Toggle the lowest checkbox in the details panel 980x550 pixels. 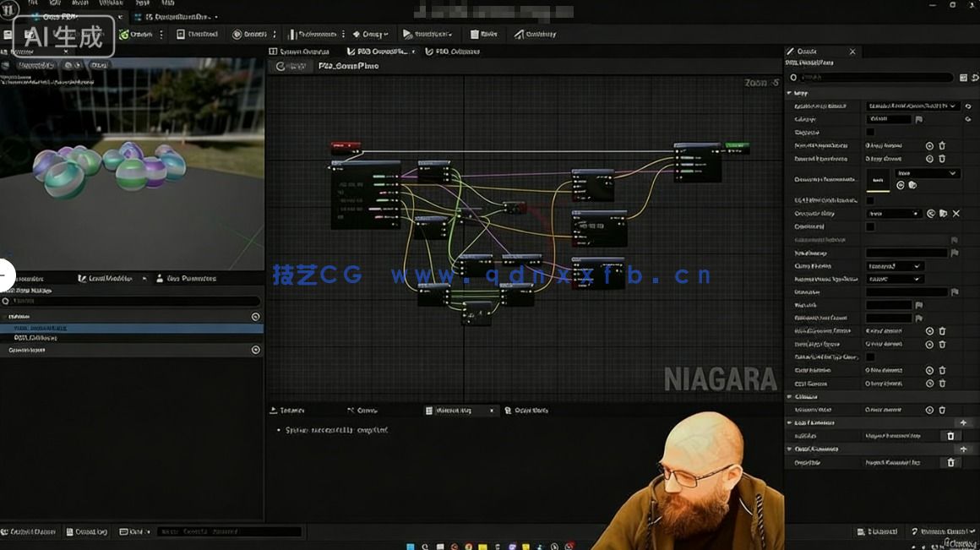point(870,357)
